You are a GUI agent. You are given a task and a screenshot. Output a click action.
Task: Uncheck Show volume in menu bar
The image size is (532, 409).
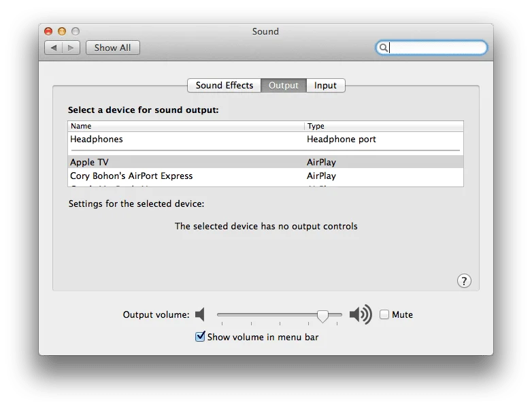tap(200, 336)
